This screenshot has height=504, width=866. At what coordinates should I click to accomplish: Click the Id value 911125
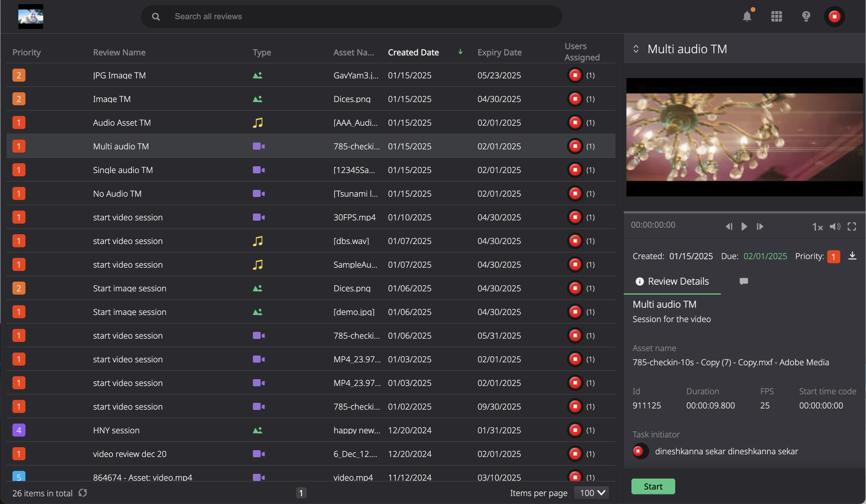[x=647, y=406]
